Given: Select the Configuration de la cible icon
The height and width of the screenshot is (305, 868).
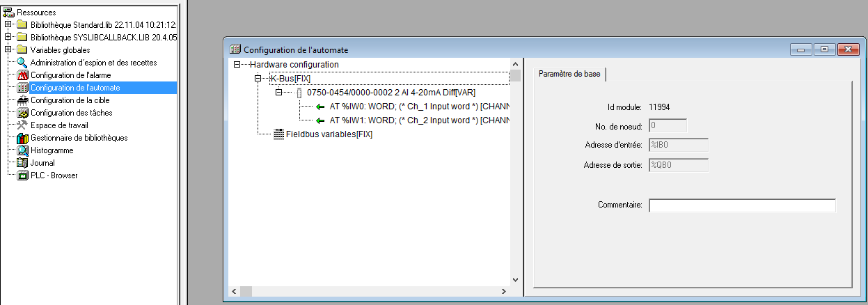Looking at the screenshot, I should click(x=22, y=100).
